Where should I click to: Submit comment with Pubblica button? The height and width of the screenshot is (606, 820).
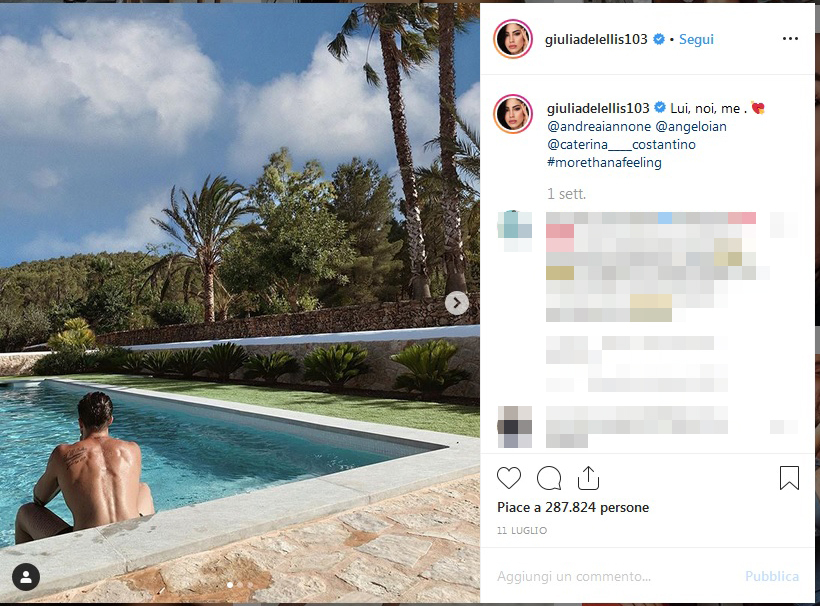tap(772, 576)
